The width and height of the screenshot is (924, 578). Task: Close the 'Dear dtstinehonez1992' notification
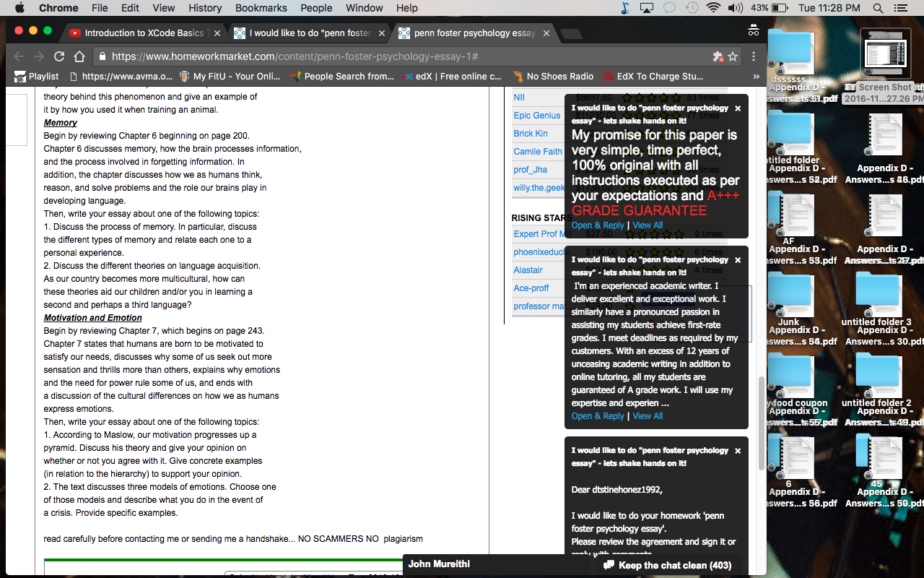(738, 451)
